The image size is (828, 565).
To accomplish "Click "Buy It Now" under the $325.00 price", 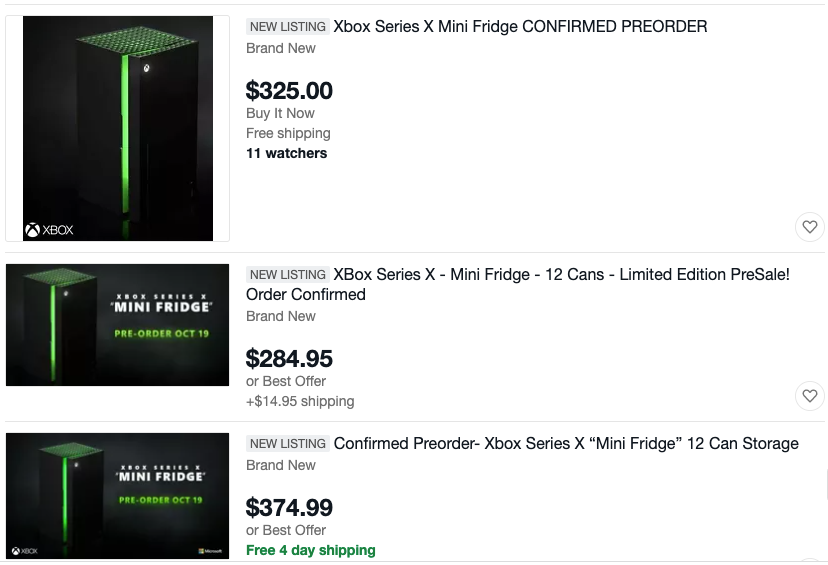I will pos(280,113).
